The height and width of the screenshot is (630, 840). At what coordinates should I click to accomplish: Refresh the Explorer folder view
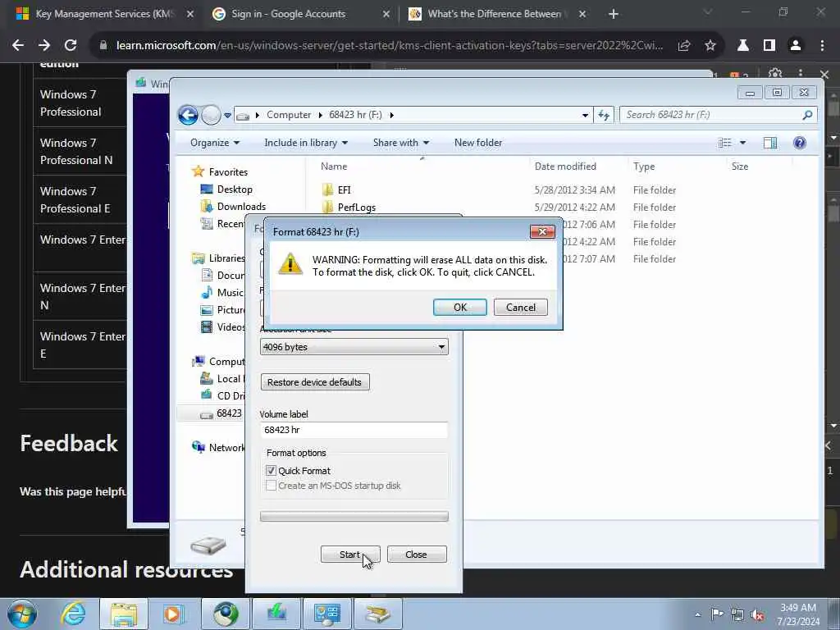tap(604, 115)
